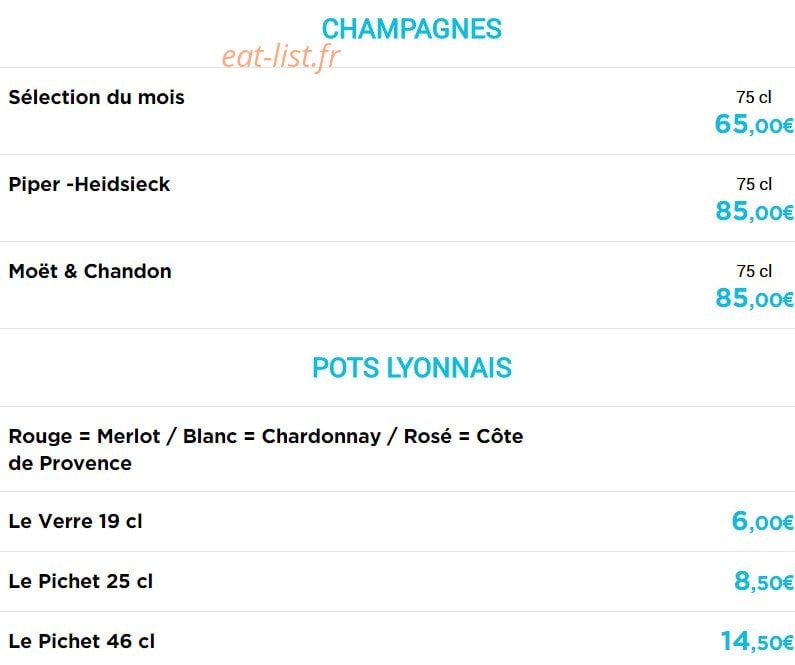Select the Sélection du mois item
The image size is (795, 665).
(x=96, y=97)
